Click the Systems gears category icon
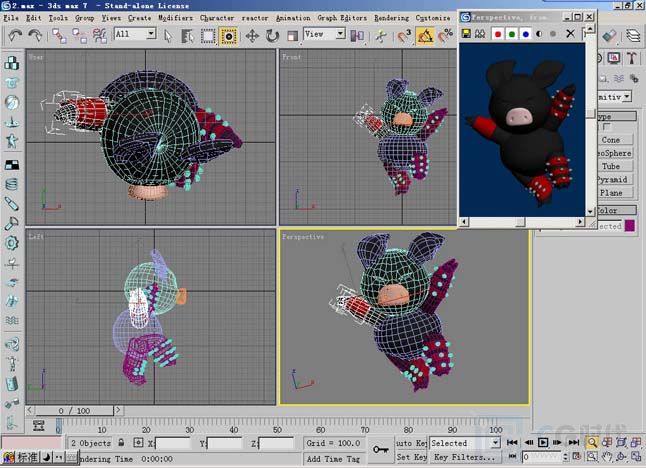 coord(634,77)
